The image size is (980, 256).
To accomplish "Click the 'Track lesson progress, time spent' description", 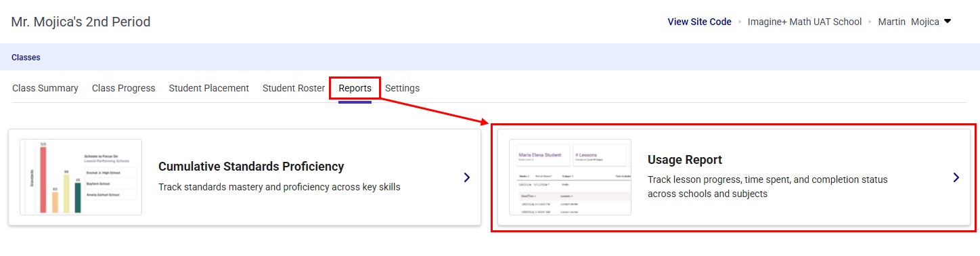I will click(767, 186).
